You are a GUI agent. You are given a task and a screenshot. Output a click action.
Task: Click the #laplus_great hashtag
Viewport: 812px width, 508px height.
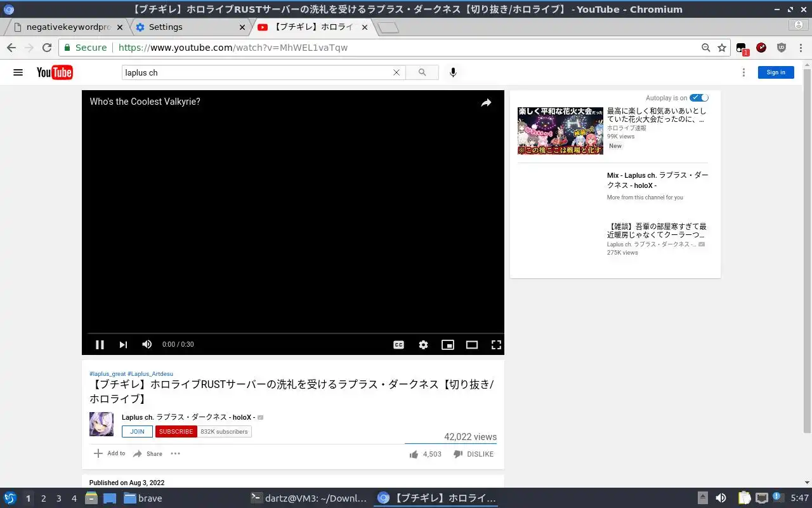[108, 374]
